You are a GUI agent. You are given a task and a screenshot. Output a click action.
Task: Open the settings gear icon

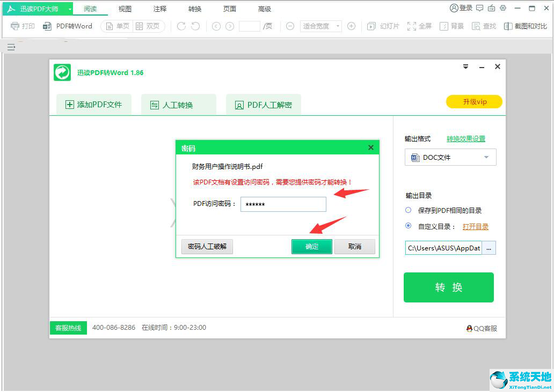click(502, 8)
